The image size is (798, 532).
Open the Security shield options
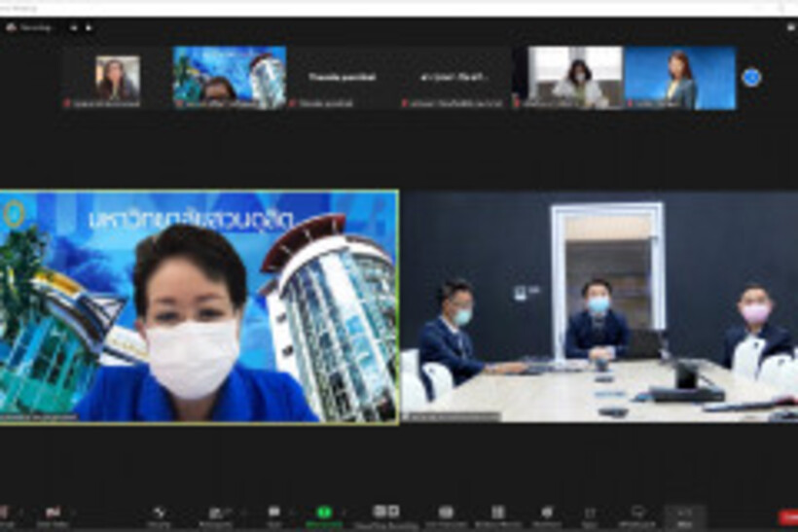pyautogui.click(x=159, y=514)
